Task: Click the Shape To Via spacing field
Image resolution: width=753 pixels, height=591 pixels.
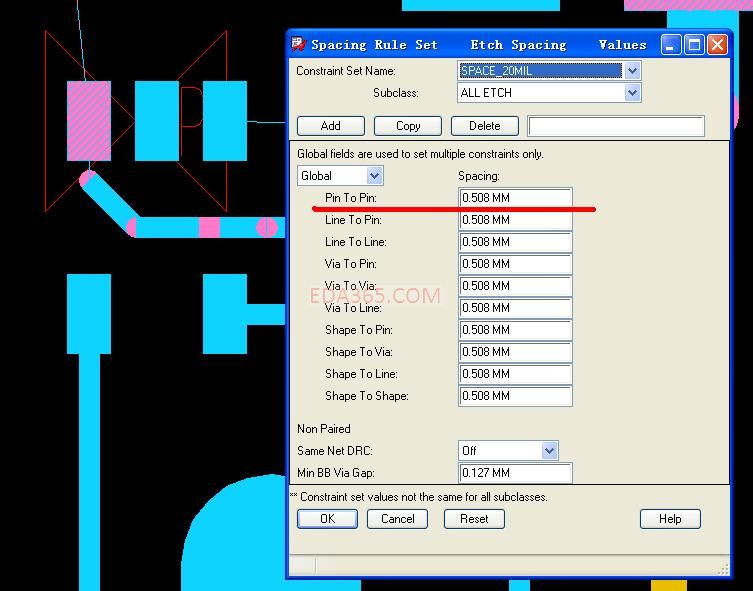Action: coord(515,352)
